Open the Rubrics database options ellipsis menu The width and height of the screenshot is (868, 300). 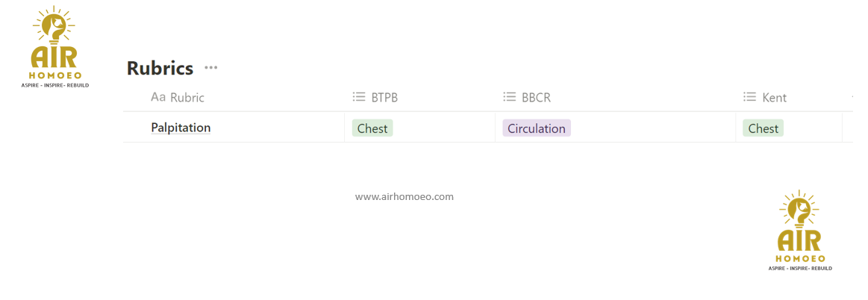pyautogui.click(x=211, y=68)
